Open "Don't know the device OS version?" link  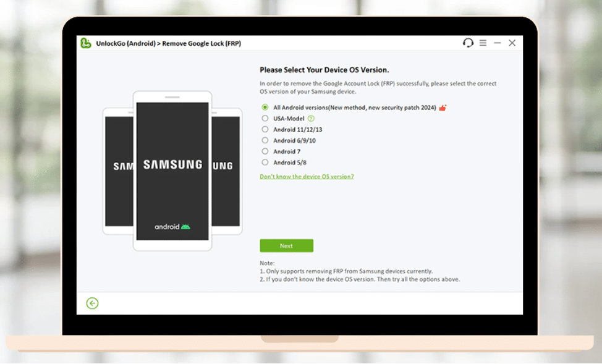pos(307,177)
